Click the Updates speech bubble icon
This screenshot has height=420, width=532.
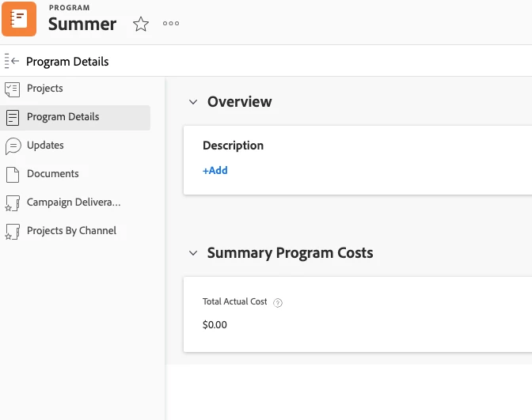(x=13, y=146)
